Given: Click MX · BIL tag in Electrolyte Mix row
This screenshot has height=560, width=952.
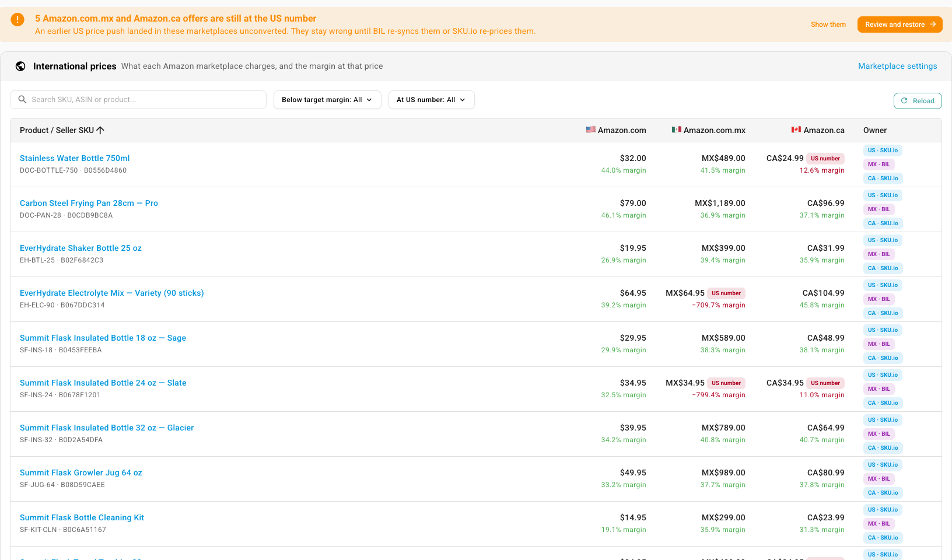Looking at the screenshot, I should coord(879,299).
